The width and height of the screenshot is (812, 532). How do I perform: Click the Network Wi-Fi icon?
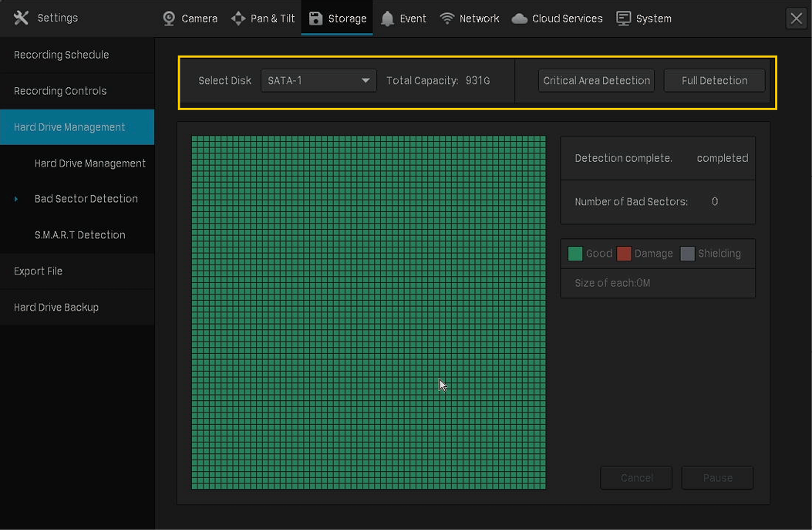coord(446,19)
